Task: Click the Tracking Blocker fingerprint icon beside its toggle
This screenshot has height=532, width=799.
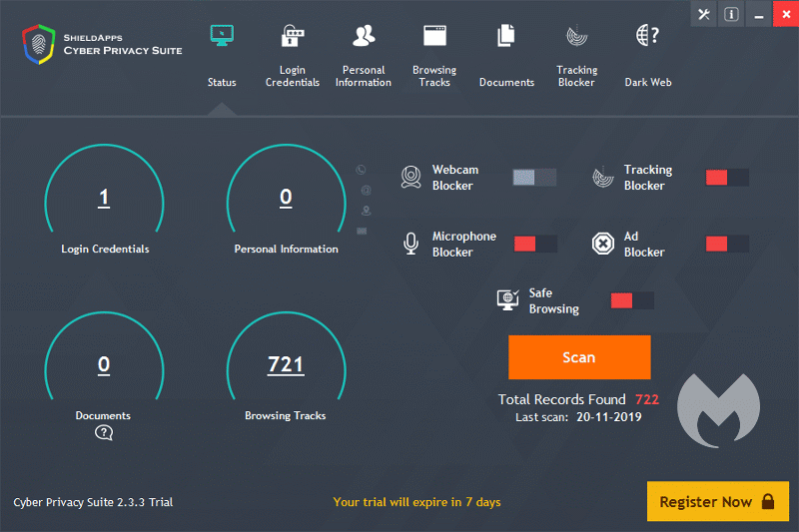Action: [603, 177]
